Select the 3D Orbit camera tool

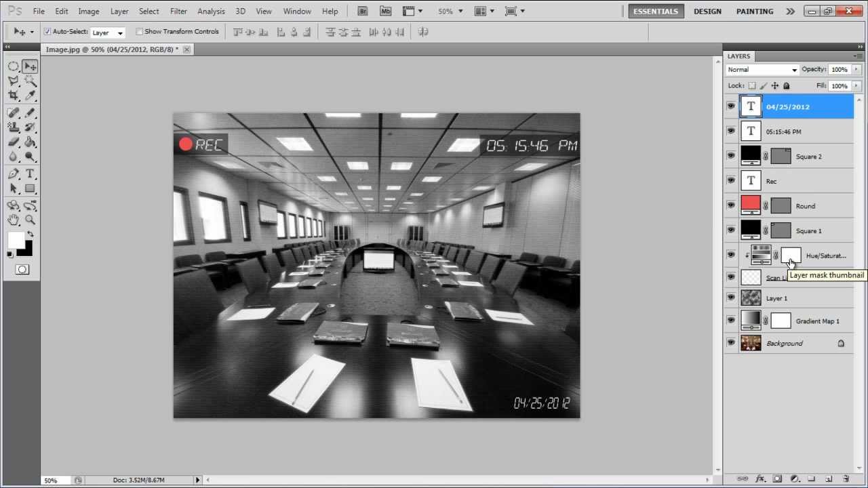[30, 205]
